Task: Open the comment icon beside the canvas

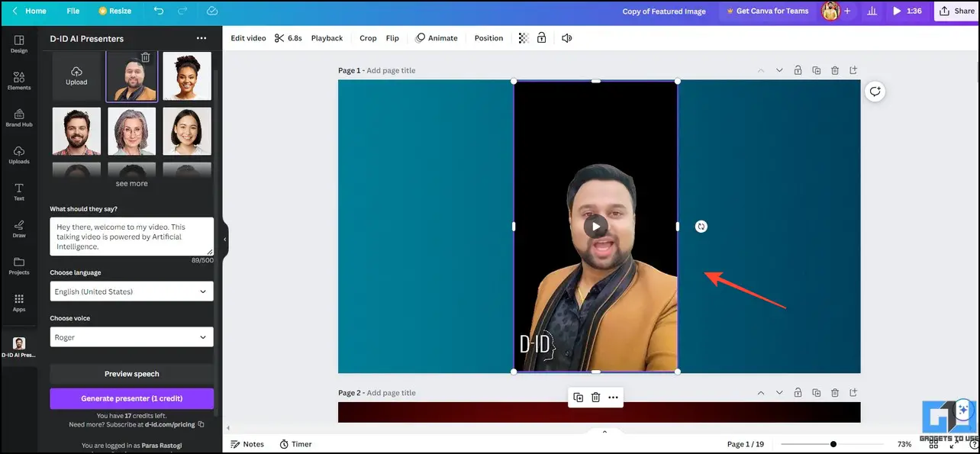Action: click(x=875, y=92)
